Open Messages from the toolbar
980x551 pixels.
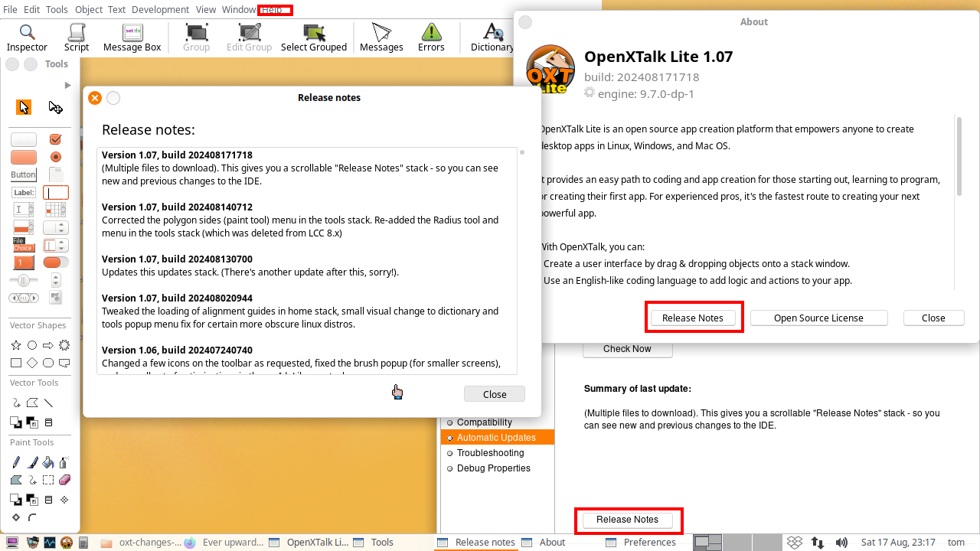381,37
